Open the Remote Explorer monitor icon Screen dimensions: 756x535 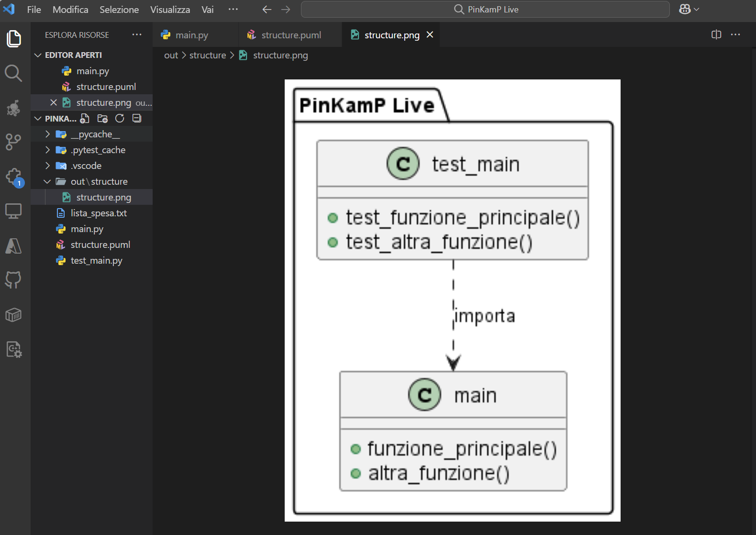(13, 211)
